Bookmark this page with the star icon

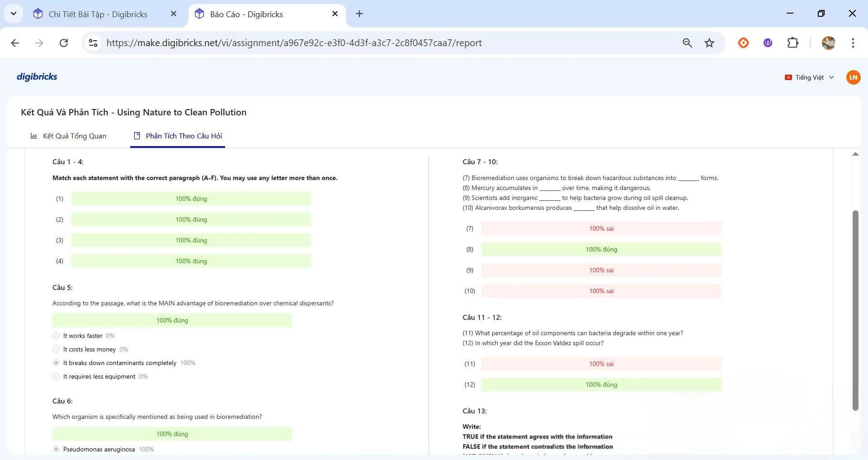point(709,43)
